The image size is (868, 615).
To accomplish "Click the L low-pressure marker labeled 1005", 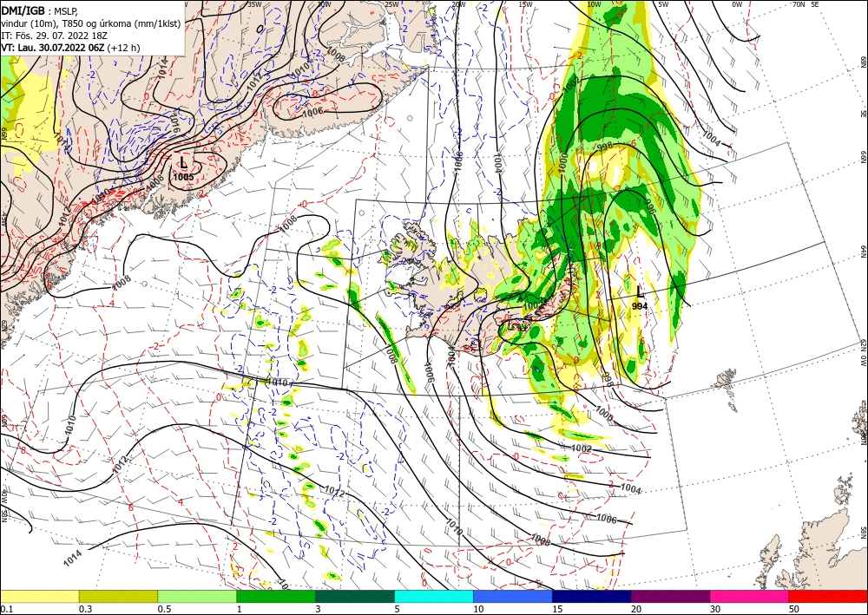I will click(x=183, y=162).
